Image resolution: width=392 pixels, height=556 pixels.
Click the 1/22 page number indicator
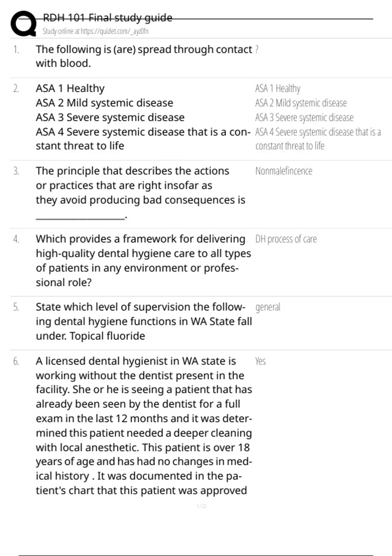(x=202, y=506)
